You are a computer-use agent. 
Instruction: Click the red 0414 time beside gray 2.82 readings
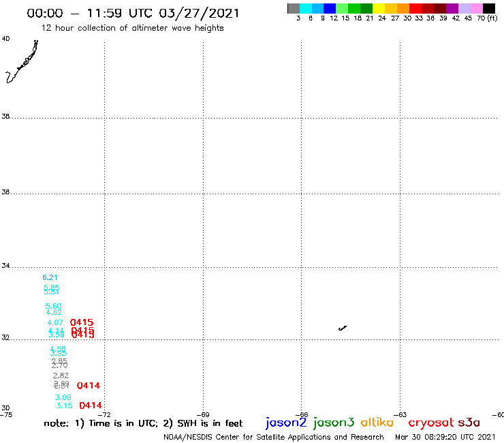[x=89, y=386]
